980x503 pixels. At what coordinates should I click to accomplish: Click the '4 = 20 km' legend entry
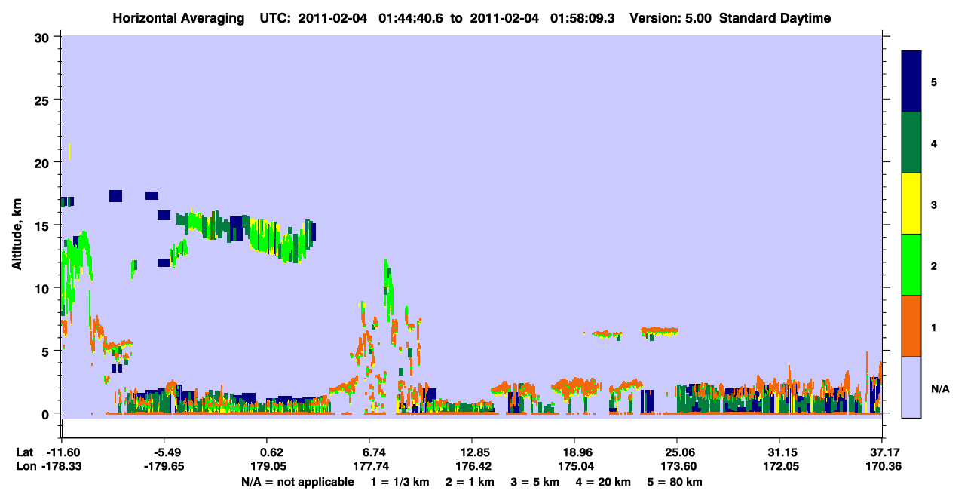tap(602, 482)
